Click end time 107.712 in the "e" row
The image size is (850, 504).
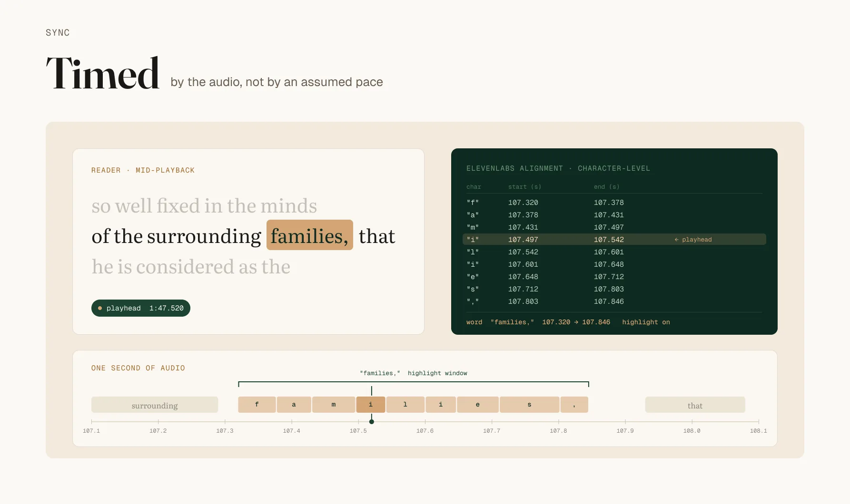(x=609, y=277)
